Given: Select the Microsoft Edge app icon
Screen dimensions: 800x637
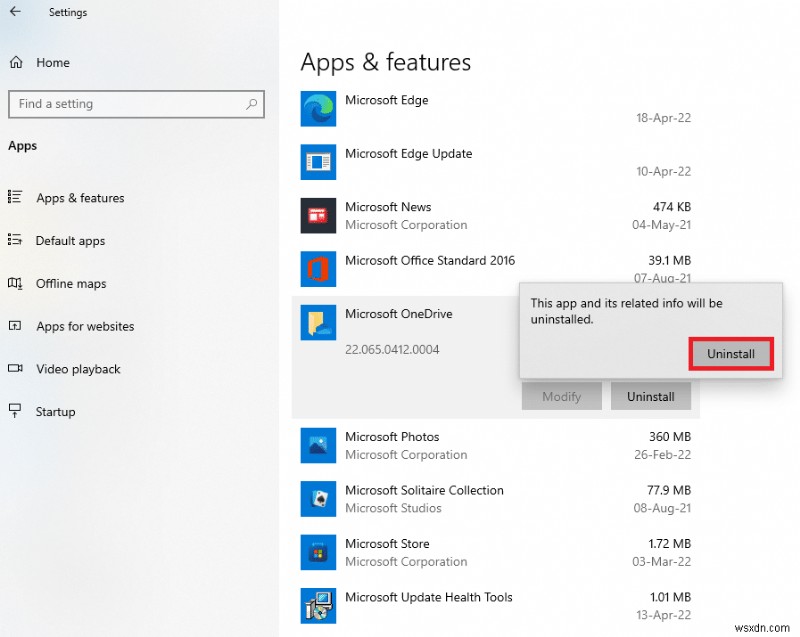Looking at the screenshot, I should pyautogui.click(x=318, y=108).
